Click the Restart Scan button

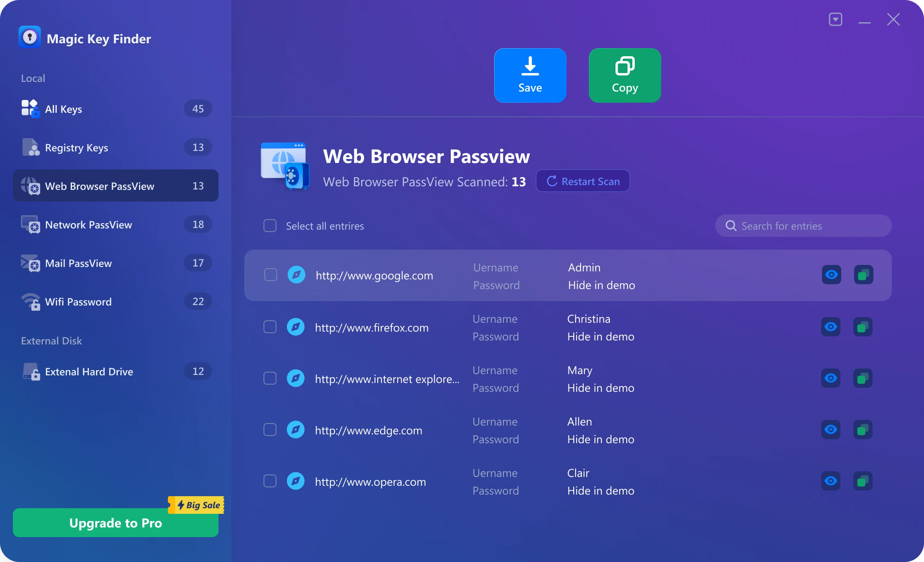583,181
